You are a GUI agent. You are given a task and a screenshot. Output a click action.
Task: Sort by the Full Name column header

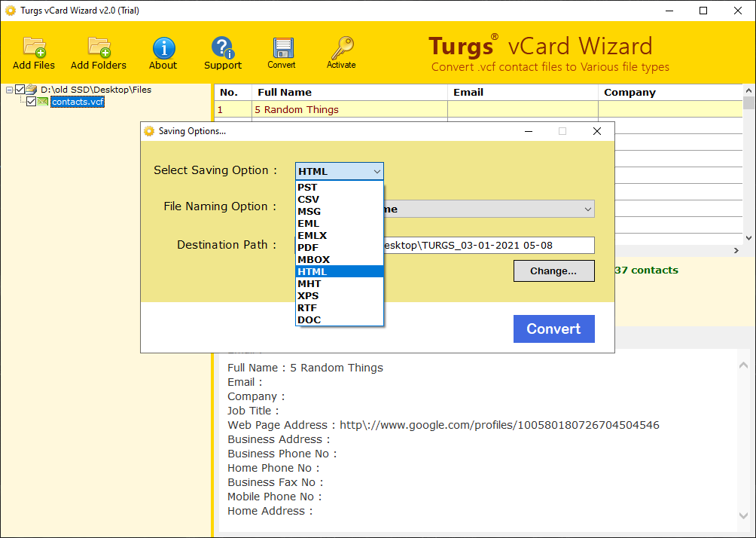point(349,92)
